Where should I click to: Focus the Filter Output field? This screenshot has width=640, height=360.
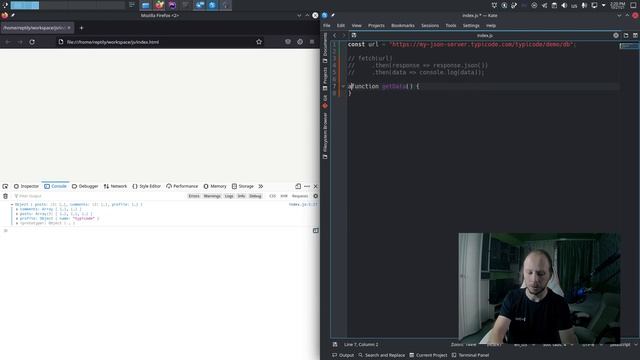[98, 196]
